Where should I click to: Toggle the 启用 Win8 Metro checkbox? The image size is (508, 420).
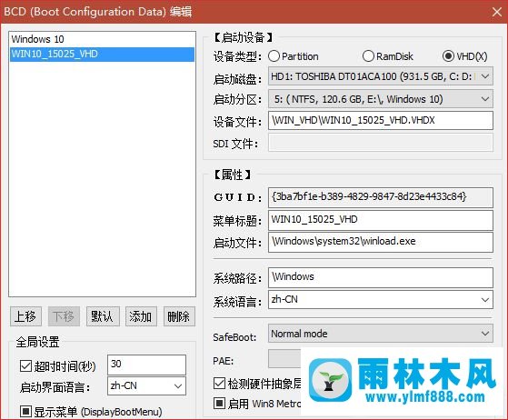(219, 404)
